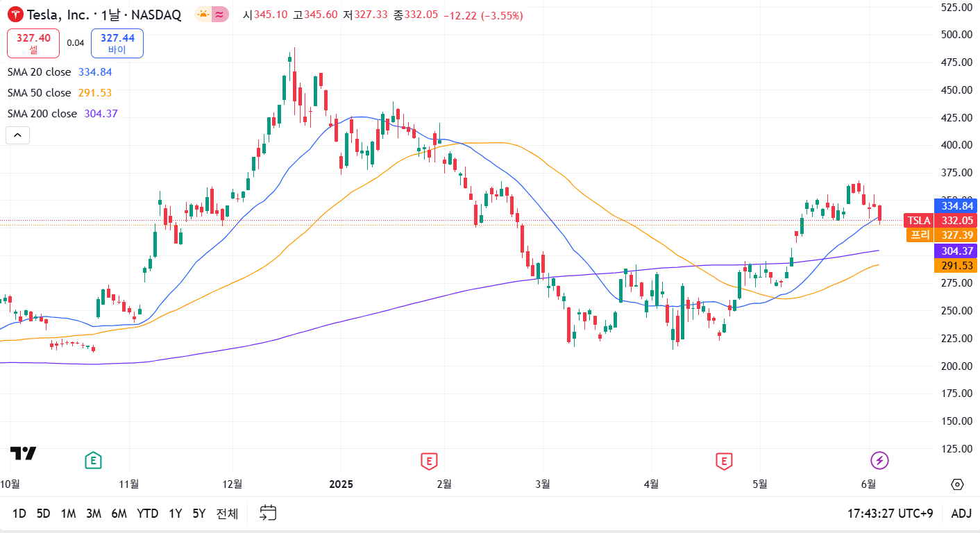Screen dimensions: 980x533
Task: Click the 6월 label on time axis
Action: point(868,484)
